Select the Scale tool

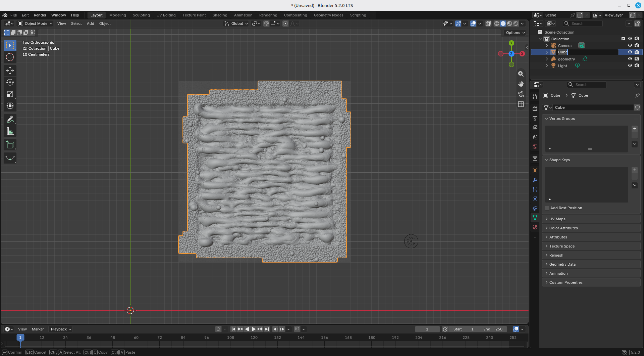[10, 94]
